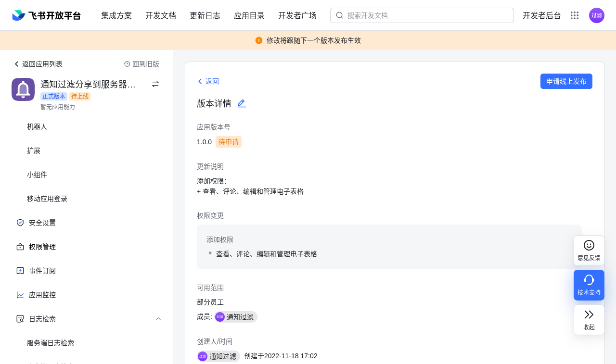Click permission bullet 查看、评论、编辑和管理电子表格
This screenshot has height=364, width=616.
point(267,254)
